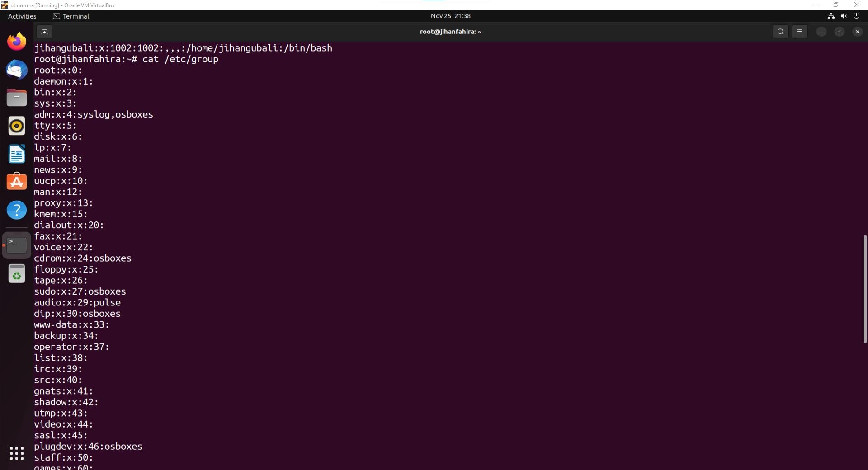Click the line tape:x:26:

tap(61, 281)
